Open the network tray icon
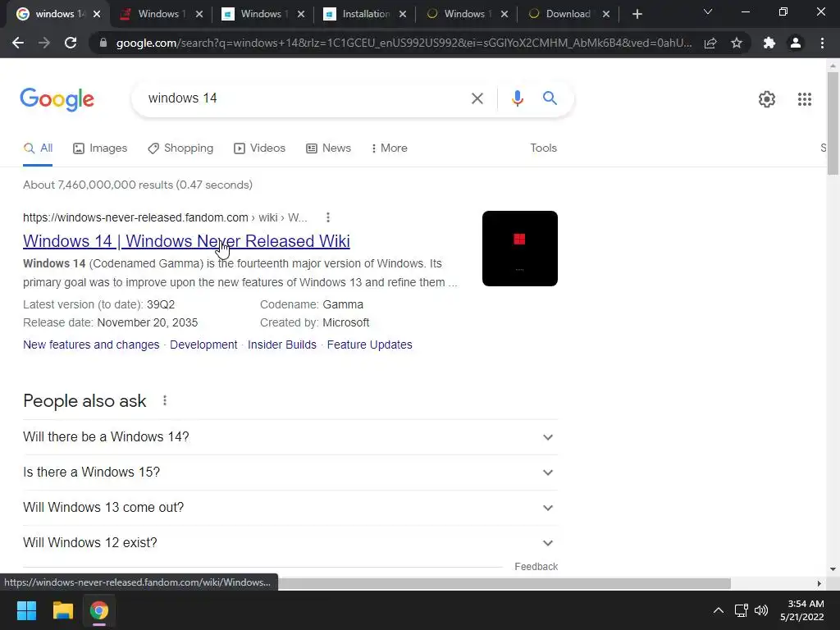Screen dimensions: 840x630 741,610
